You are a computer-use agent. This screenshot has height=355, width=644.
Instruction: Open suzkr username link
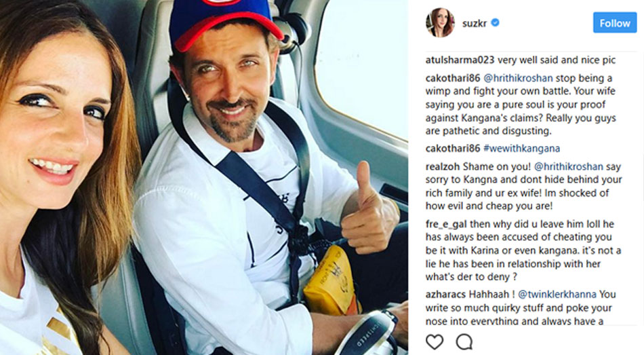tap(475, 24)
